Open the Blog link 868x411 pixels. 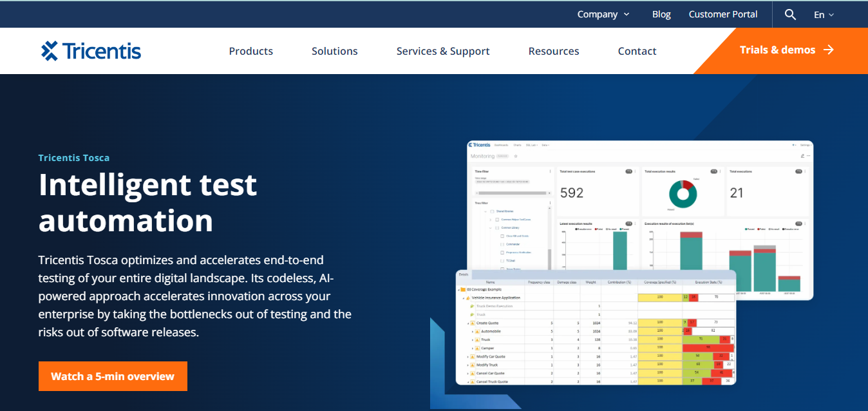coord(661,14)
